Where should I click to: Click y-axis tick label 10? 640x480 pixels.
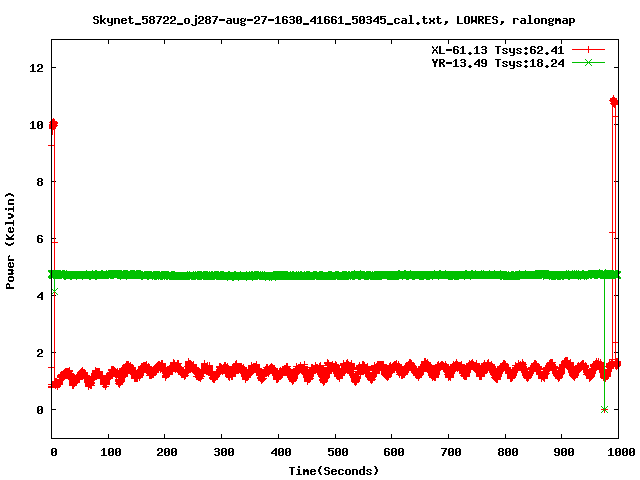[x=36, y=125]
